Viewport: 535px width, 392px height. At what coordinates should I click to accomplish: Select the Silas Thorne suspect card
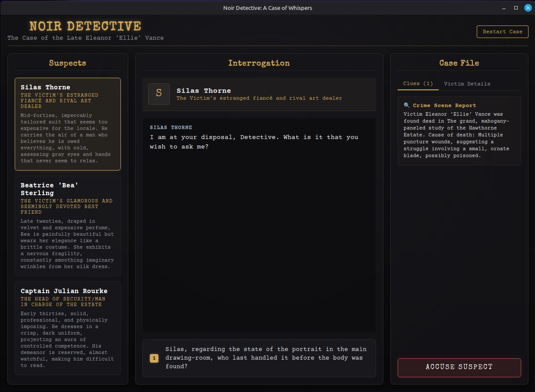68,124
